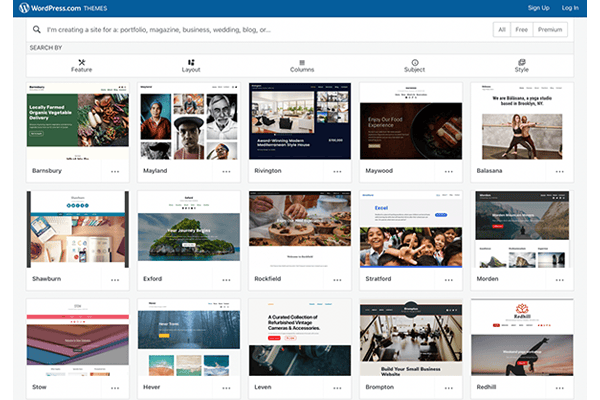Viewport: 600px width, 400px height.
Task: Click the Rivington theme name
Action: pyautogui.click(x=268, y=171)
